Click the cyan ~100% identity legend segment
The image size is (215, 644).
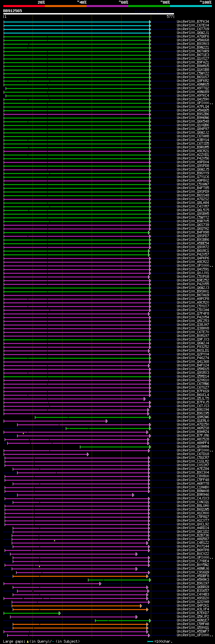point(190,6)
